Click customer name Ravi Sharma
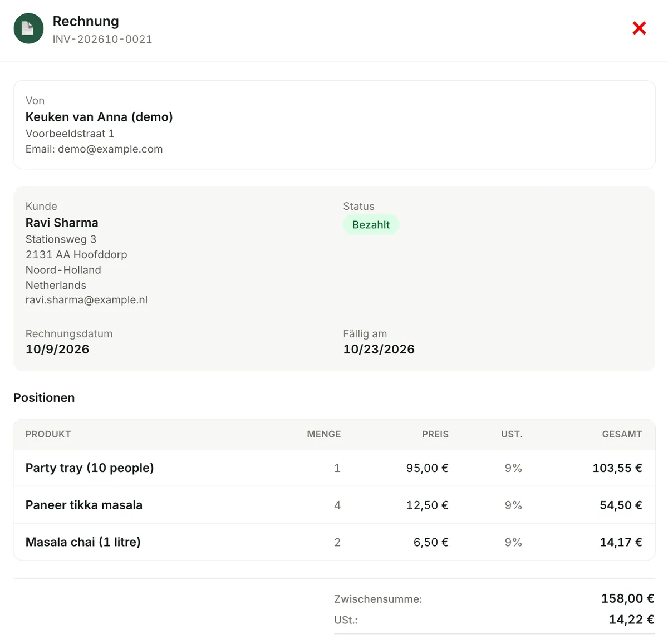This screenshot has height=644, width=668. (62, 223)
